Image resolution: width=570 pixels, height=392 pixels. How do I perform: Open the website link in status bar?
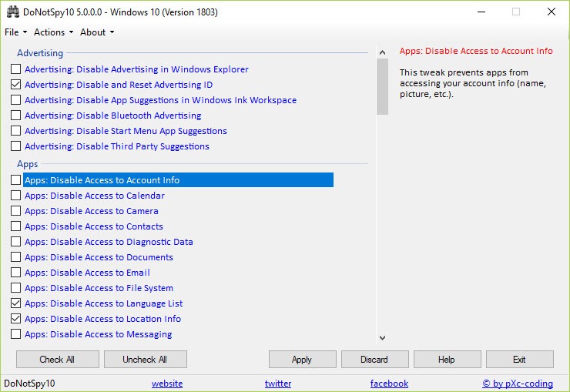pyautogui.click(x=167, y=384)
